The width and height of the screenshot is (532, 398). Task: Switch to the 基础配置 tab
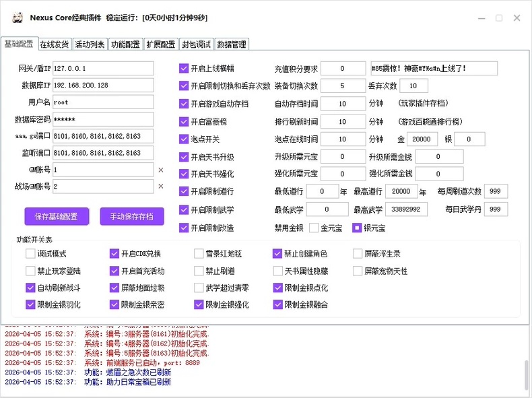click(x=19, y=44)
